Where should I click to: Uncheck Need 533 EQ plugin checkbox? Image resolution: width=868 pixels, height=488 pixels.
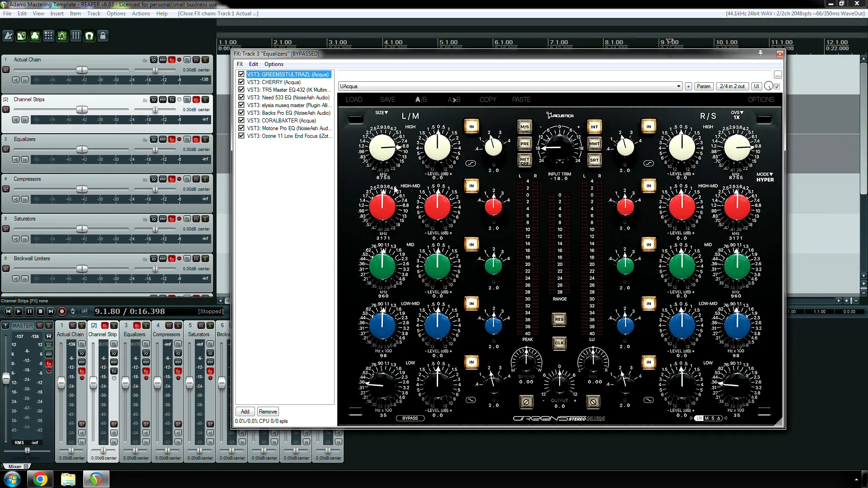pos(241,97)
